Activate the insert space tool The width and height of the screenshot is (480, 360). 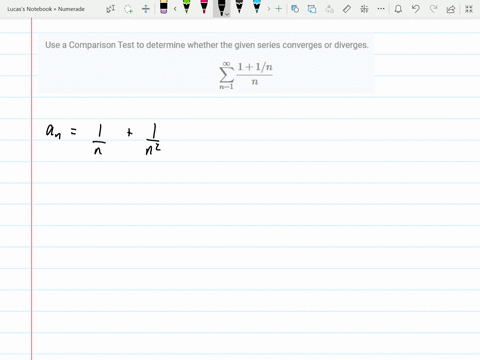click(146, 9)
